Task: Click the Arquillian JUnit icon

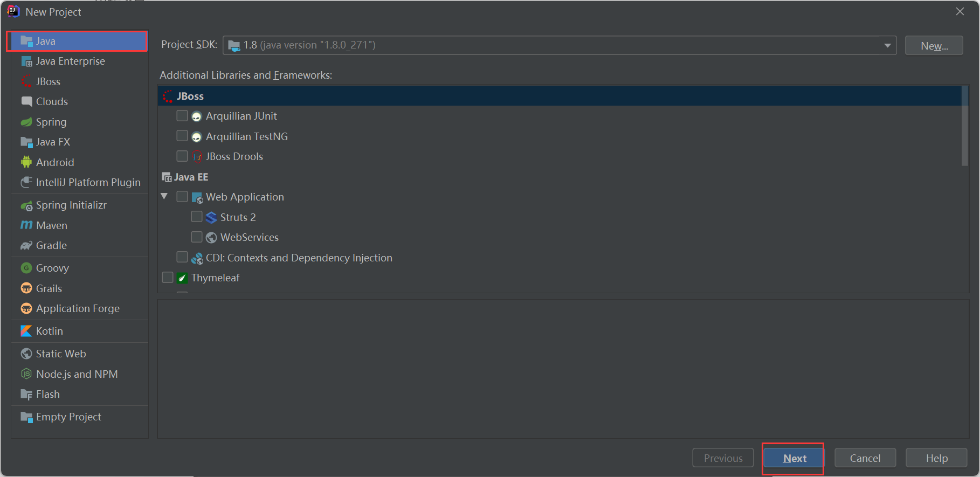Action: (x=197, y=116)
